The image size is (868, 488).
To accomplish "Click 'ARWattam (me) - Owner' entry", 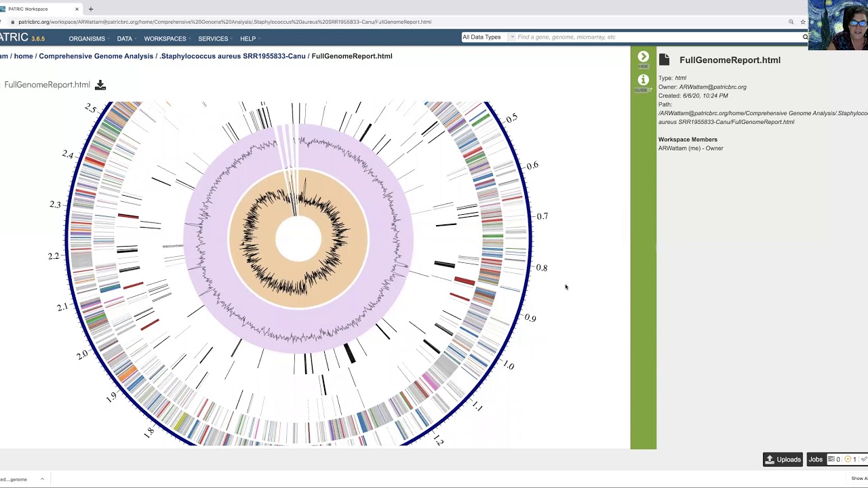I will point(690,148).
